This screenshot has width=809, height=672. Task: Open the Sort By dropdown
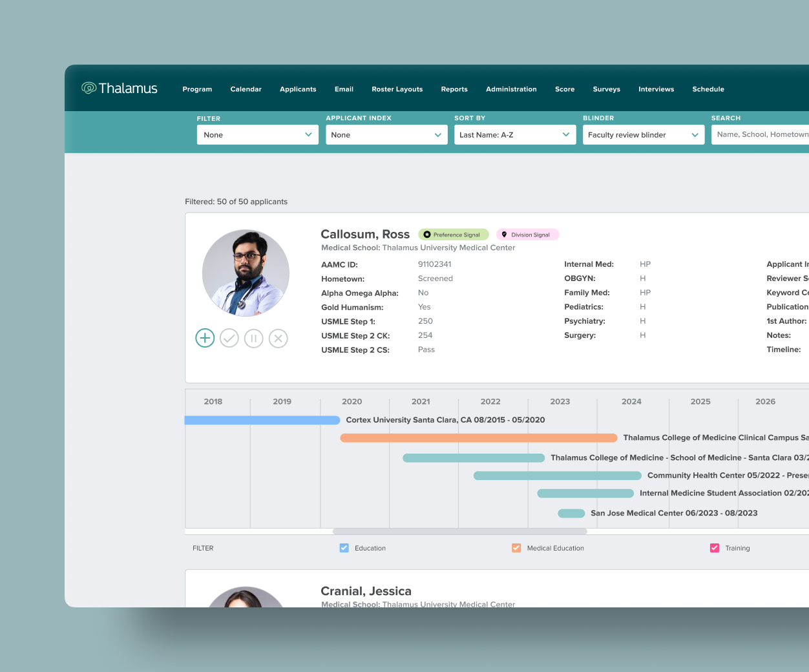click(x=515, y=134)
